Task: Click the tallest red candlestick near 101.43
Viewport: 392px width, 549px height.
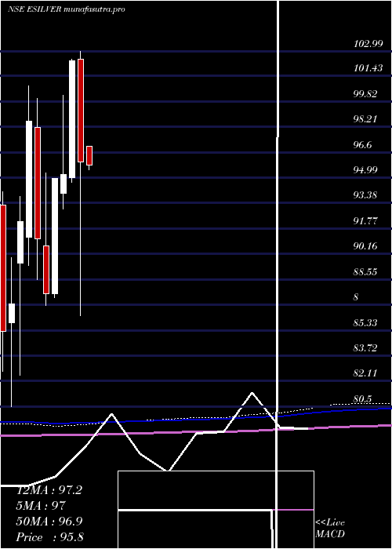Action: click(x=81, y=111)
